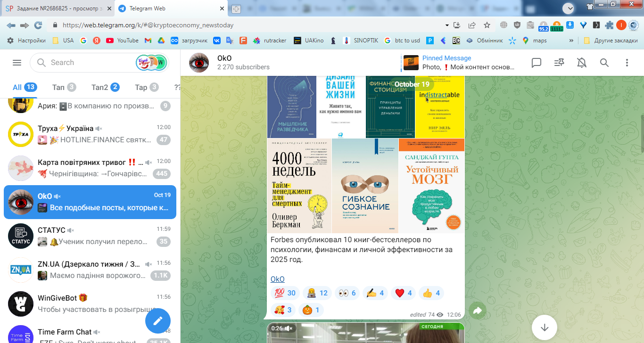Click the 🫡 salute reaction with 12

317,293
